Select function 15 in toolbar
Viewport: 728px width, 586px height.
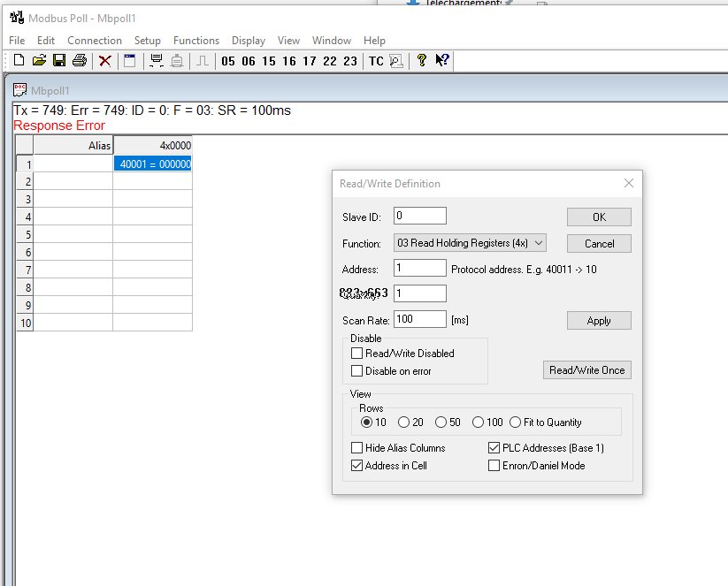tap(269, 61)
